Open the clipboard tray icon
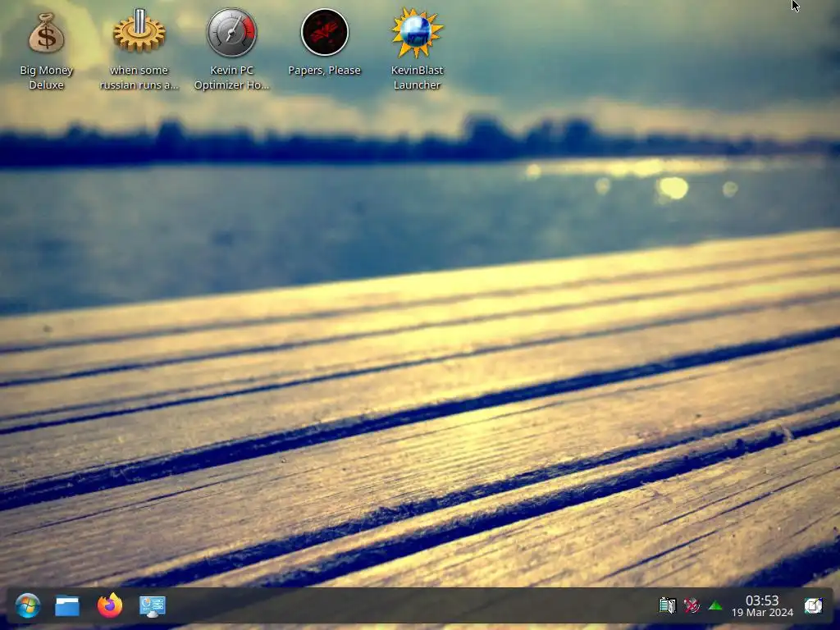The width and height of the screenshot is (840, 630). tap(668, 606)
